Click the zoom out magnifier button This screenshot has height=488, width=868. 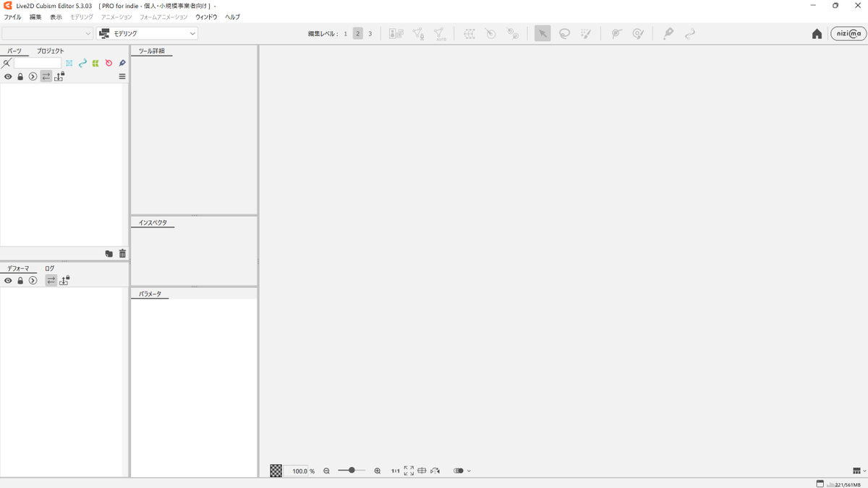[327, 471]
